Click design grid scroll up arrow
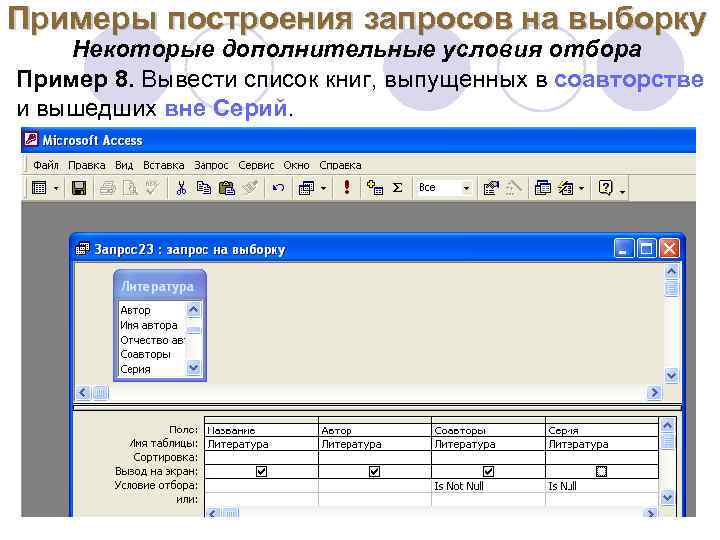This screenshot has height=540, width=720. point(667,426)
